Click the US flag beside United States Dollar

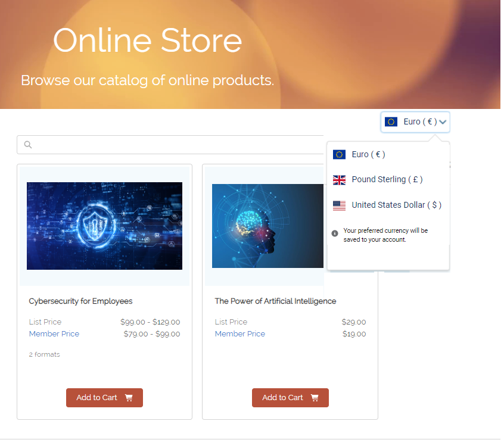coord(339,205)
